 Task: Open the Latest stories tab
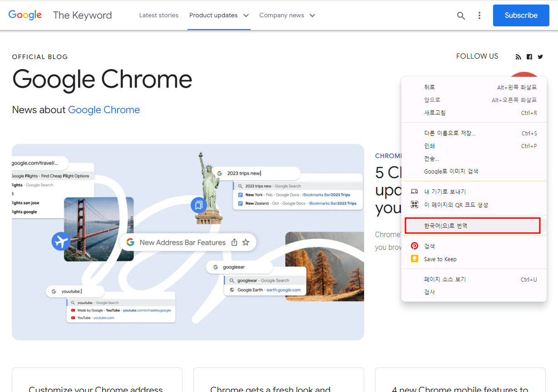[x=159, y=15]
